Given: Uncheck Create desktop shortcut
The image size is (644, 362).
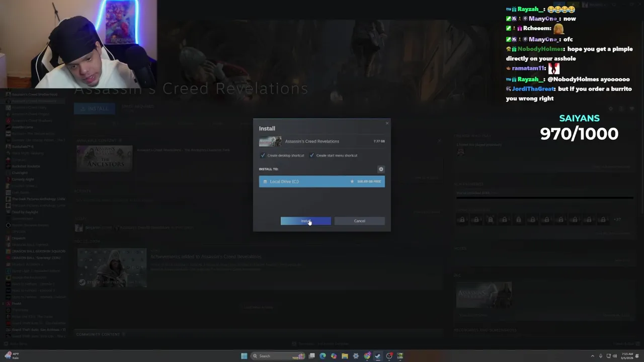Looking at the screenshot, I should click(263, 155).
